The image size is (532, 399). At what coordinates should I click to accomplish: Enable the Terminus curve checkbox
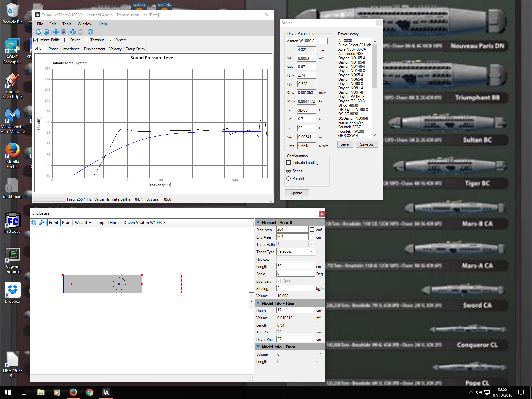click(86, 40)
